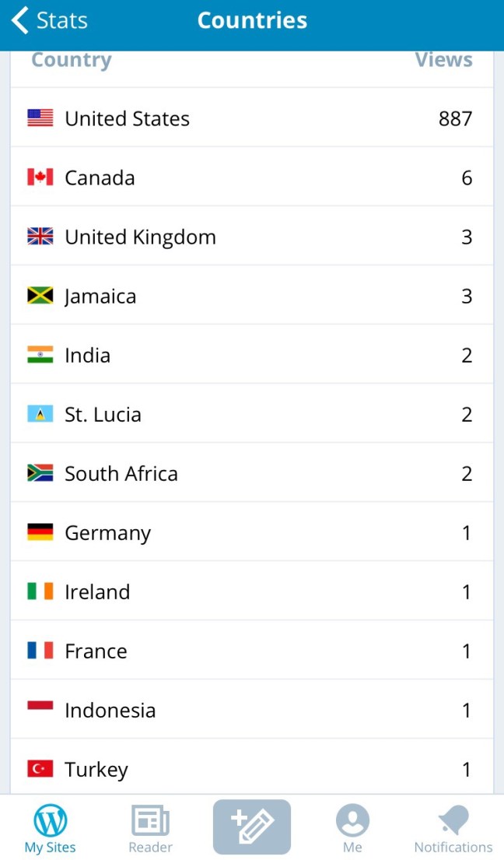
Task: Open the Reader tab icon
Action: click(x=150, y=821)
